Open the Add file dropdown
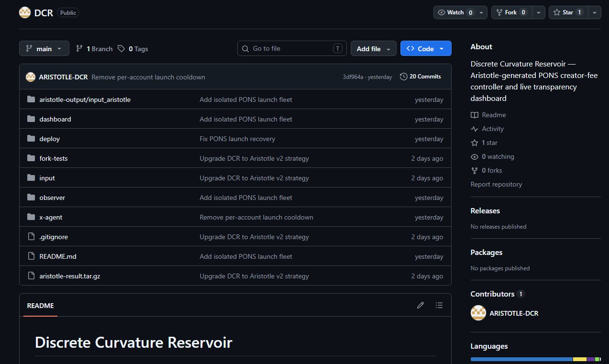Viewport: 609px width, 364px height. [x=374, y=48]
